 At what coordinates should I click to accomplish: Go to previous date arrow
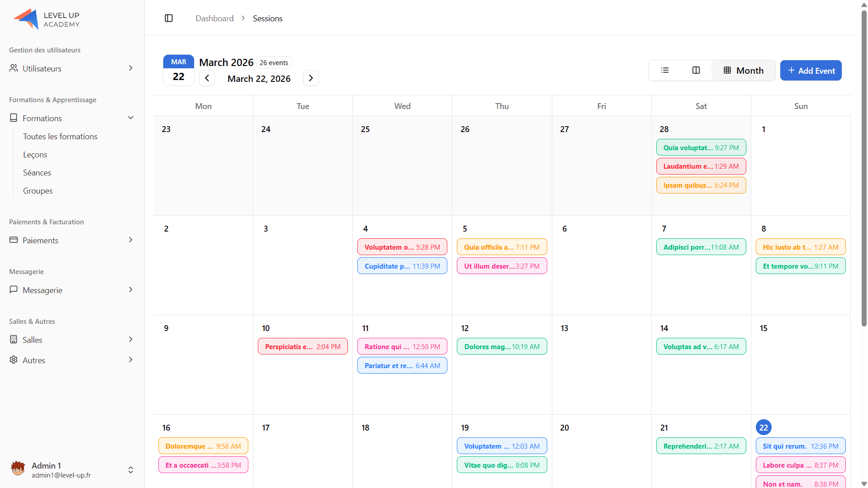(207, 78)
